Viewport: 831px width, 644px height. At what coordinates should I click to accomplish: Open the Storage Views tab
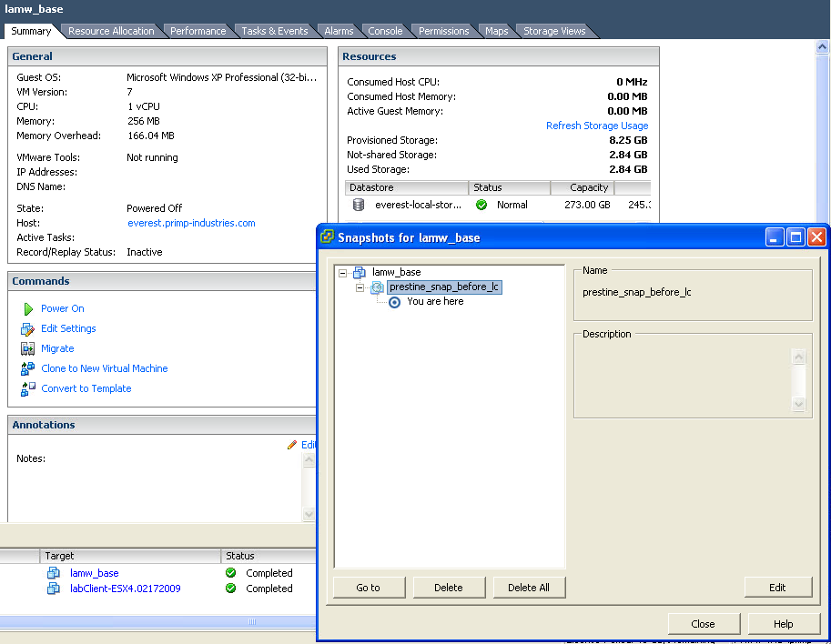pos(554,31)
